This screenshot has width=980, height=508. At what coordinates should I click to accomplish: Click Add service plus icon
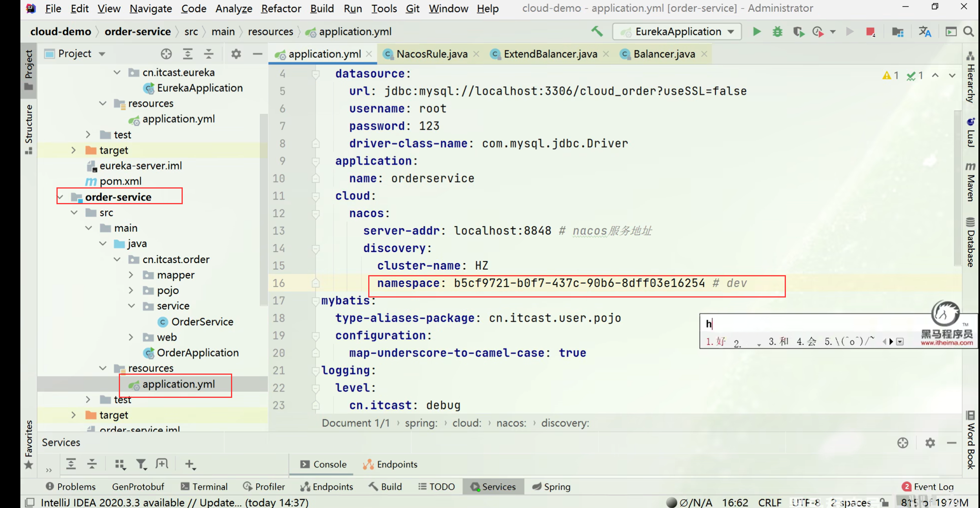coord(190,464)
